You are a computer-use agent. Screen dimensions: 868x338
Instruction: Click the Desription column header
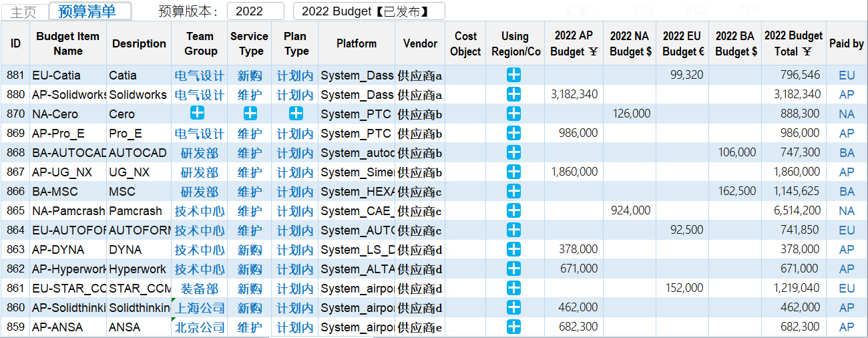pyautogui.click(x=139, y=43)
